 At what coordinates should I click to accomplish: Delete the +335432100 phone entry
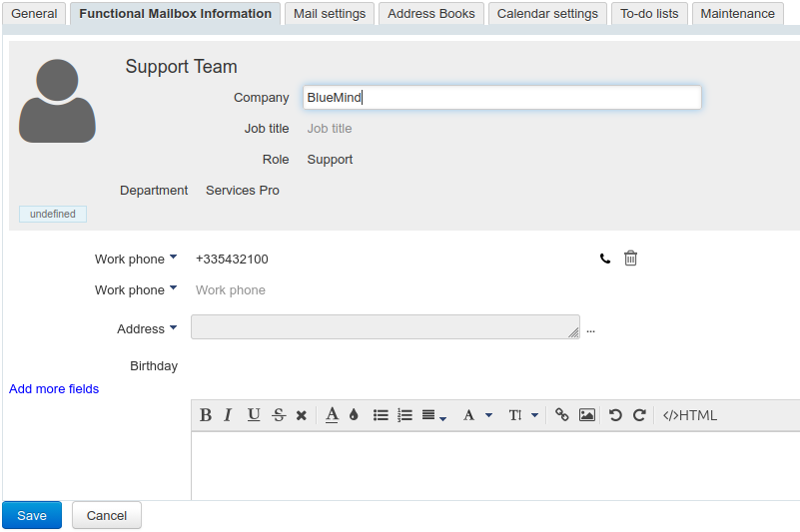(630, 259)
